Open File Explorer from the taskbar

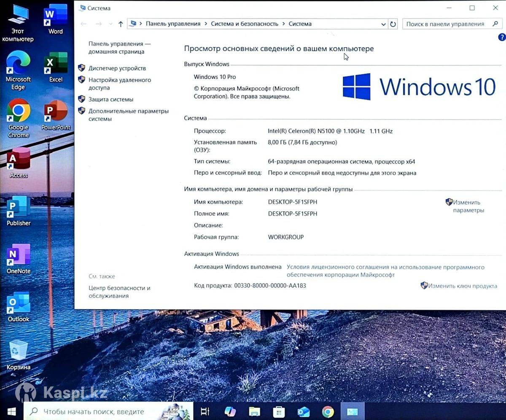254,412
